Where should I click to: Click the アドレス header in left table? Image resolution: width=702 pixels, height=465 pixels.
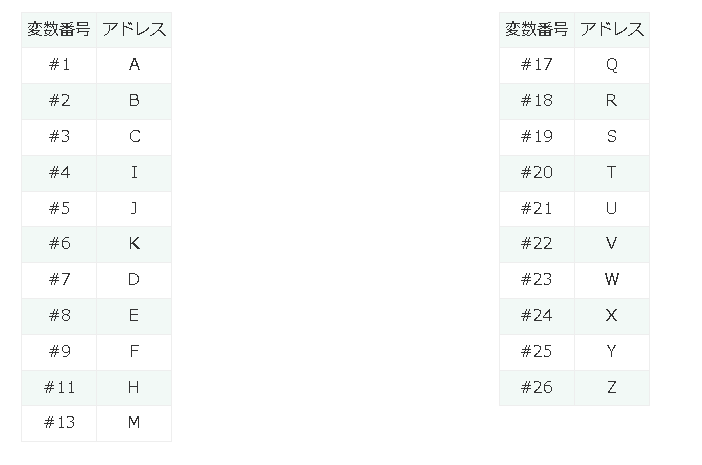tap(134, 29)
